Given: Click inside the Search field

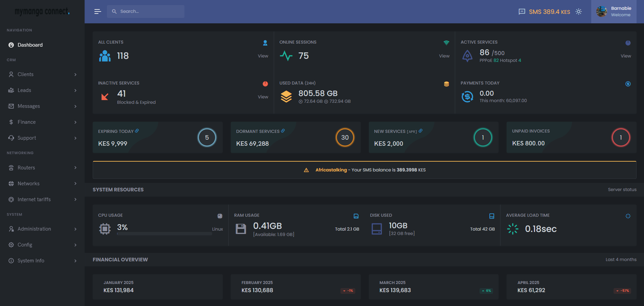Looking at the screenshot, I should point(149,11).
